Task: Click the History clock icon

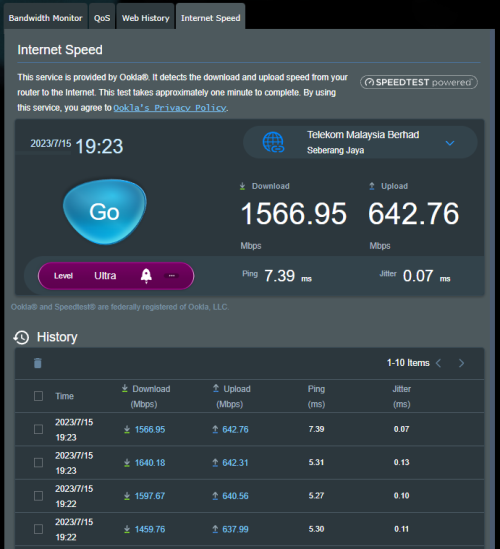Action: pyautogui.click(x=21, y=337)
